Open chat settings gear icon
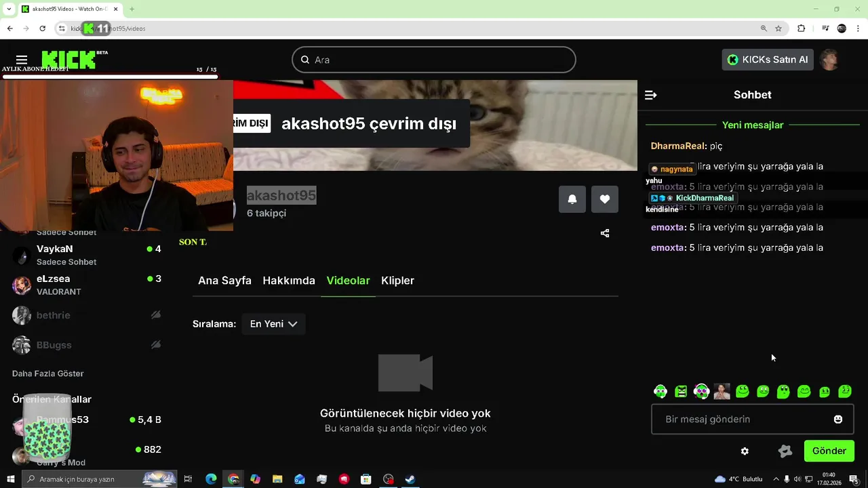Viewport: 868px width, 488px height. pos(745,451)
